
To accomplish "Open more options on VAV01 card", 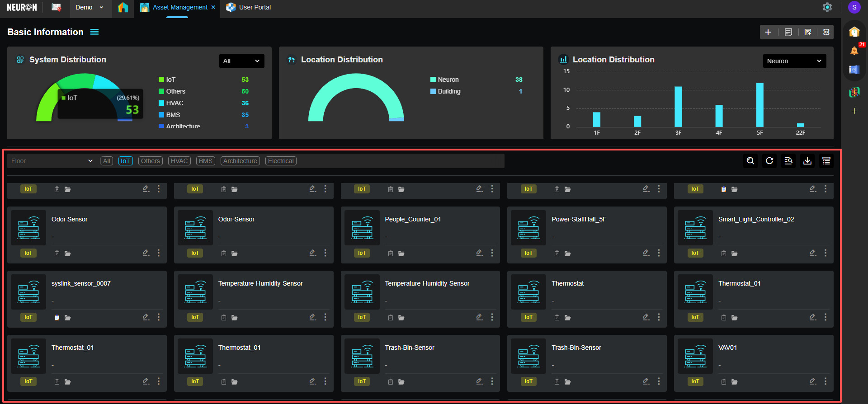I will (x=826, y=381).
